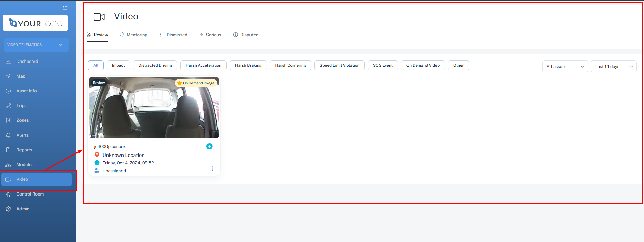Click the Reports document icon
This screenshot has height=242, width=644.
tap(8, 150)
